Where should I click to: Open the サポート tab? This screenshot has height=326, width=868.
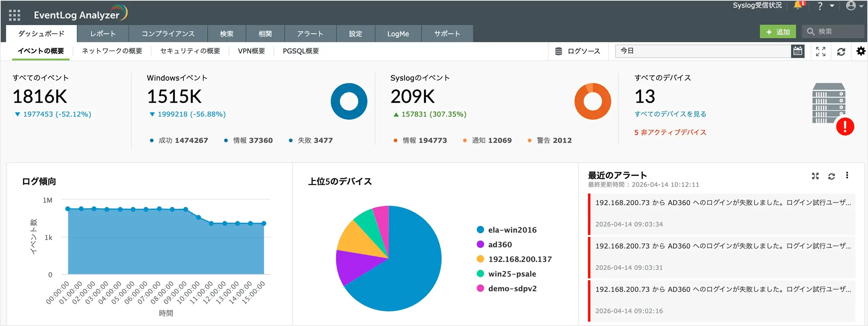click(447, 34)
